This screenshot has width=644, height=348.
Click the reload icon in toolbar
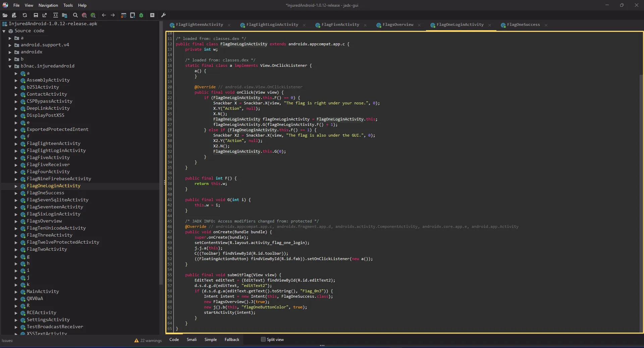point(25,15)
